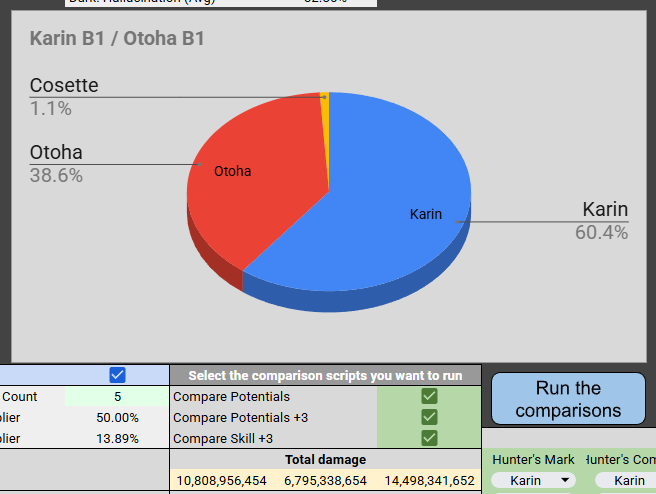Viewport: 656px width, 494px height.
Task: Click total damage value 10,808,956,454
Action: 221,481
